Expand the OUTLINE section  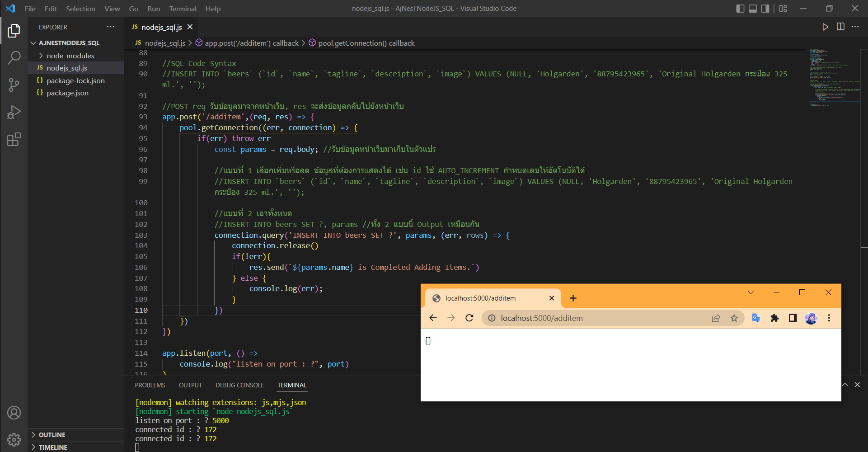point(52,435)
